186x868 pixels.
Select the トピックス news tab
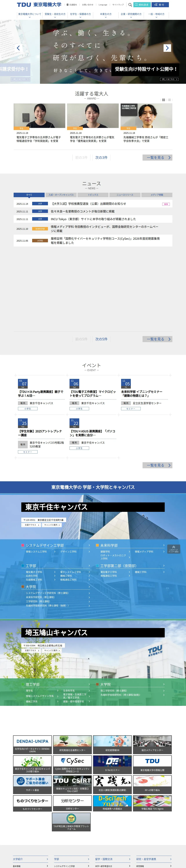[x=93, y=195]
